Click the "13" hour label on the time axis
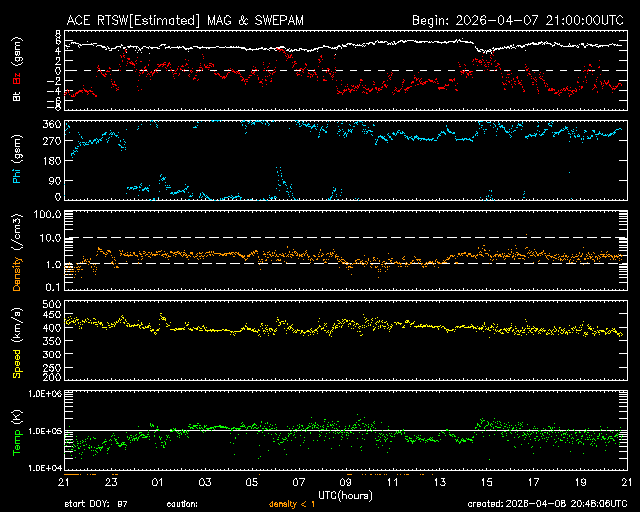 440,483
